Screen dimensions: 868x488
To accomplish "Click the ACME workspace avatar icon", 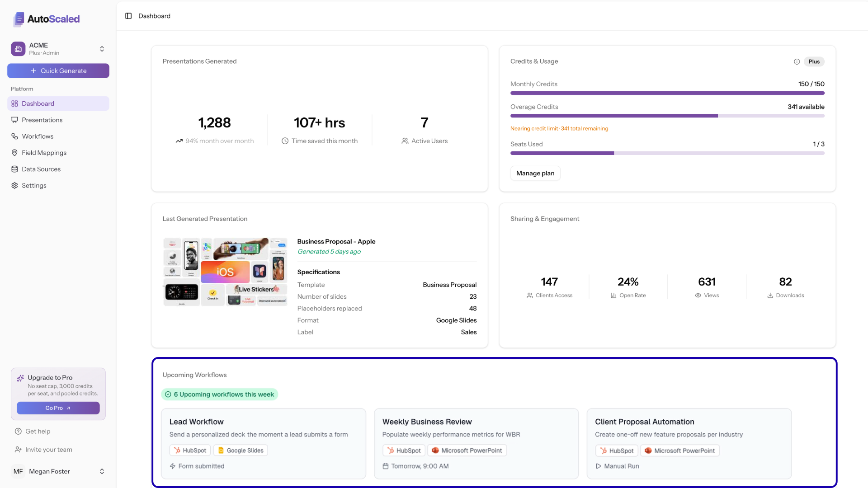I will (x=18, y=49).
